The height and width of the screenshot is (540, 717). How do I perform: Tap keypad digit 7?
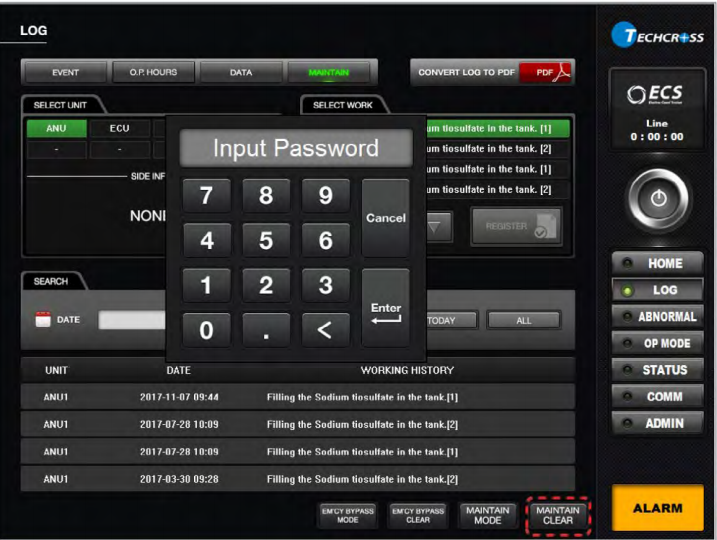(x=207, y=195)
